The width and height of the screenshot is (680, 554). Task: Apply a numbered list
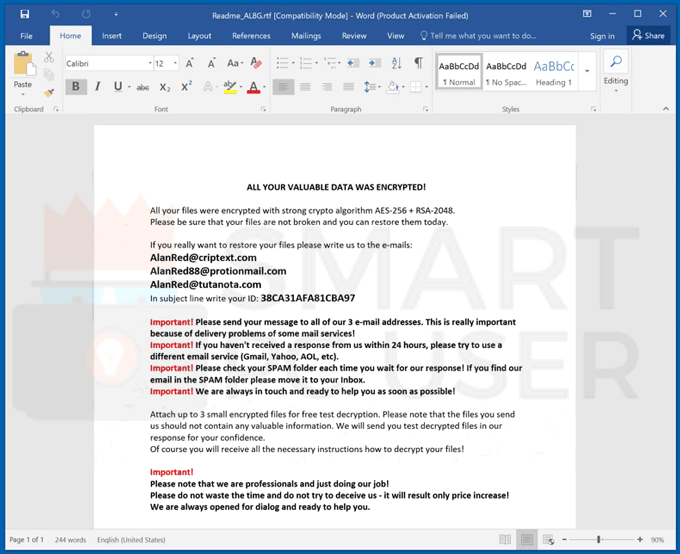(308, 63)
